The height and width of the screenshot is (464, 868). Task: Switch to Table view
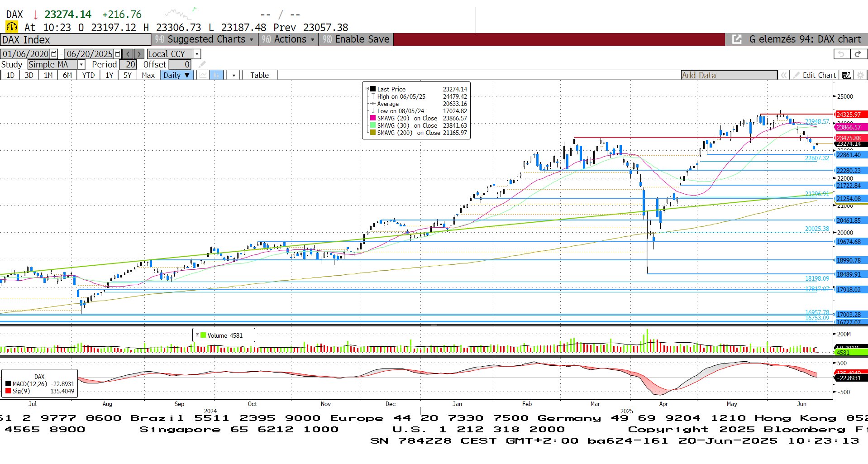260,75
